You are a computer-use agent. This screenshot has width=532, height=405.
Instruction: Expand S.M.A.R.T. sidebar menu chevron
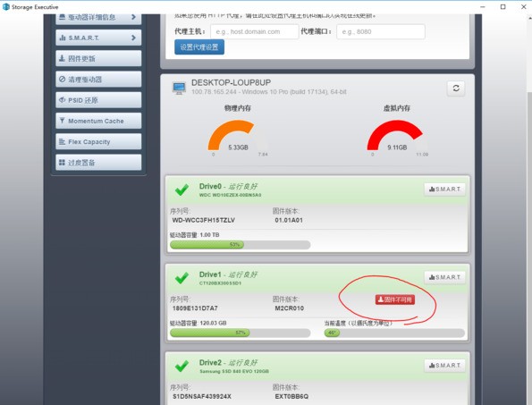(133, 38)
